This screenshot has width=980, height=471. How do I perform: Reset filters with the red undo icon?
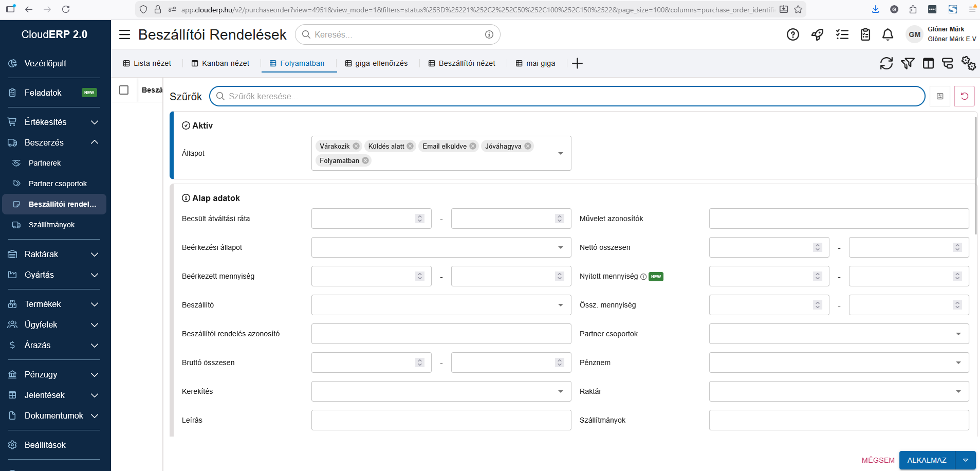click(x=964, y=96)
